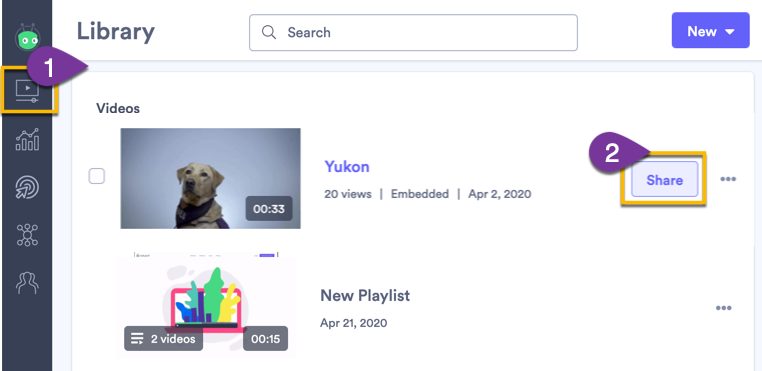Click the Embedded status text

point(420,194)
